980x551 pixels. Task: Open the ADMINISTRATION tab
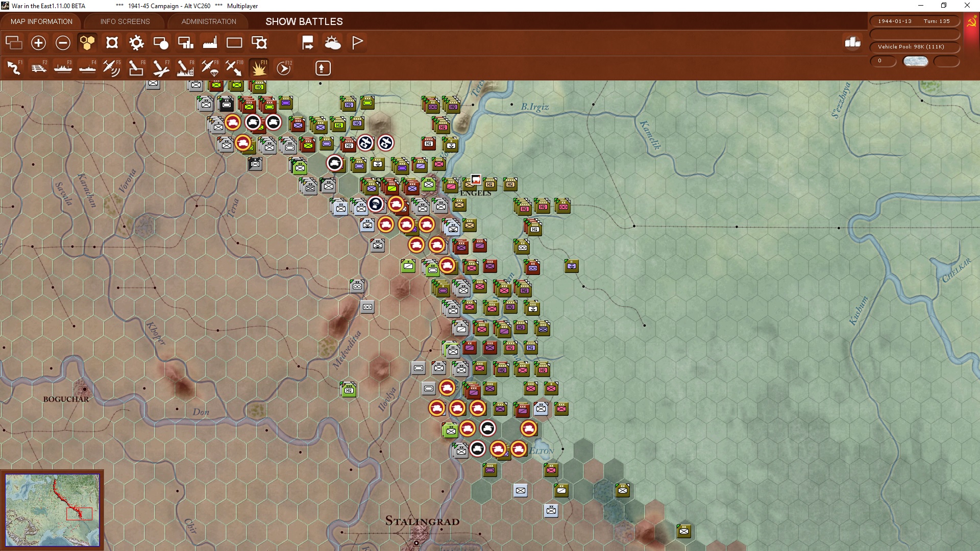pyautogui.click(x=209, y=21)
